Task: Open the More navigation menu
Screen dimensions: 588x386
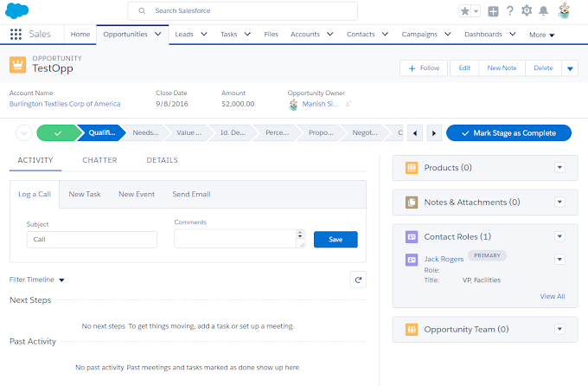Action: click(541, 35)
